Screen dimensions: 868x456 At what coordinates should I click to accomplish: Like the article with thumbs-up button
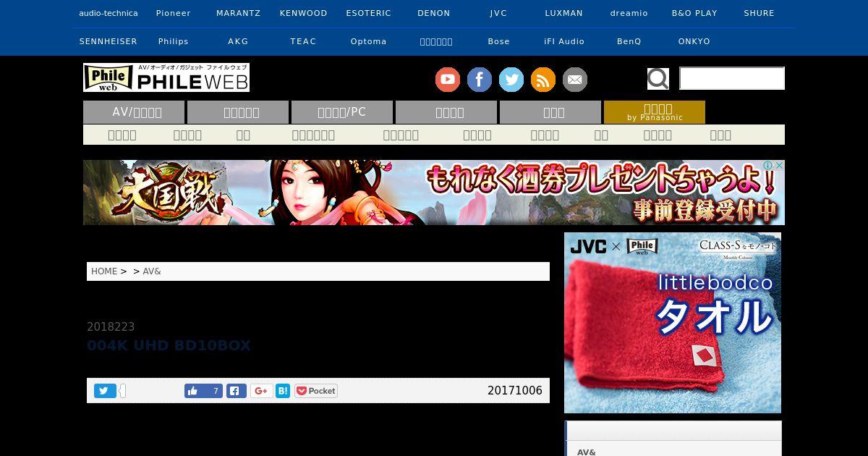tap(203, 391)
